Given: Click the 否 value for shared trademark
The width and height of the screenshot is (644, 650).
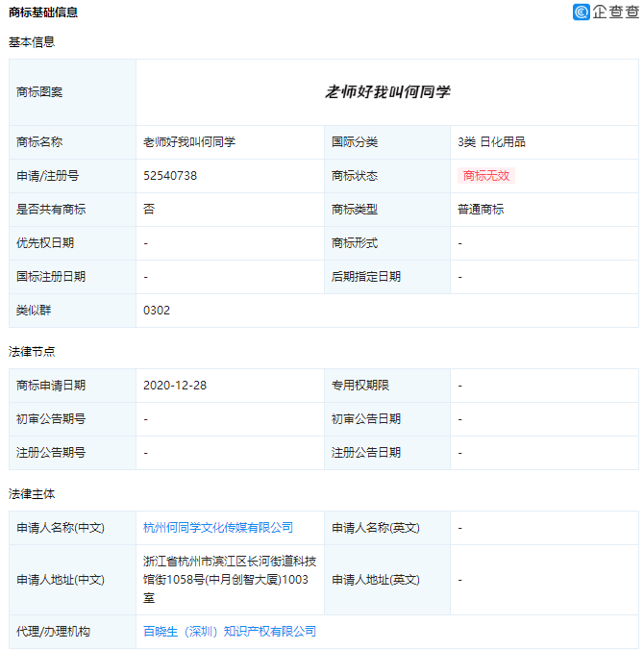Looking at the screenshot, I should point(149,210).
